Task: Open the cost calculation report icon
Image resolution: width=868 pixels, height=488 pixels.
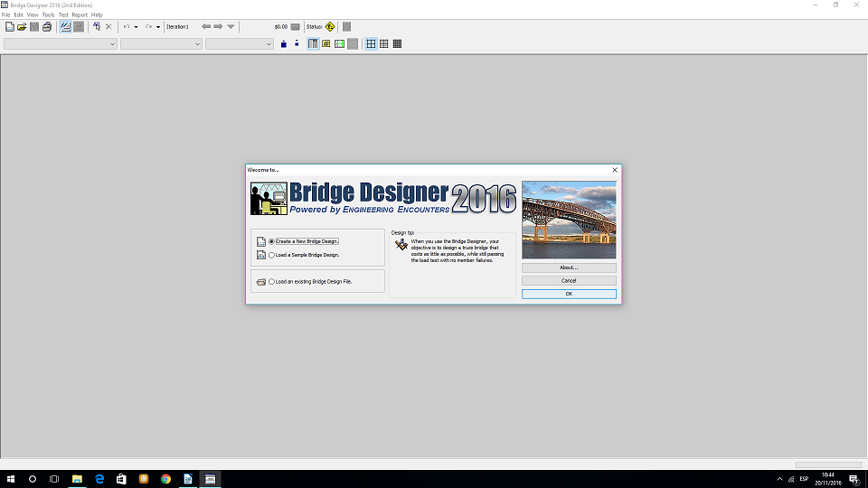Action: pyautogui.click(x=295, y=26)
